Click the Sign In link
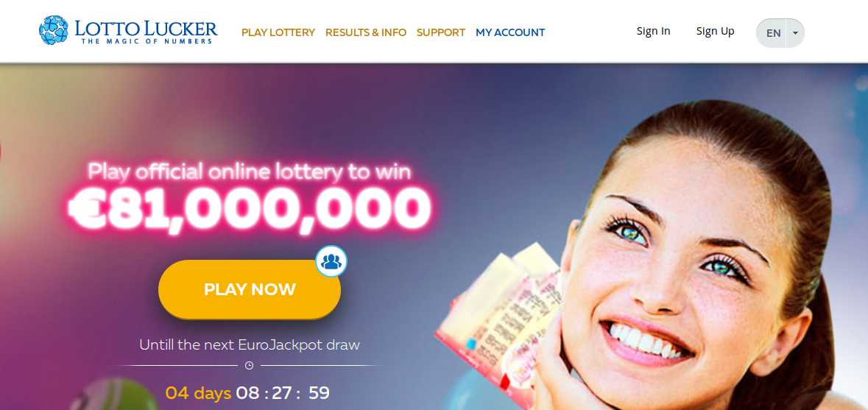This screenshot has width=868, height=410. click(653, 32)
